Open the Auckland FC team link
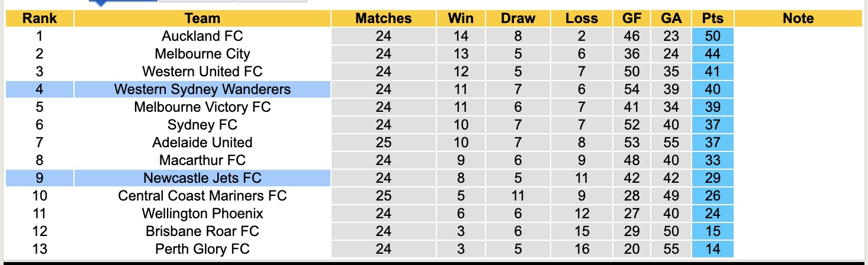Viewport: 868px width, 265px height. 202,36
